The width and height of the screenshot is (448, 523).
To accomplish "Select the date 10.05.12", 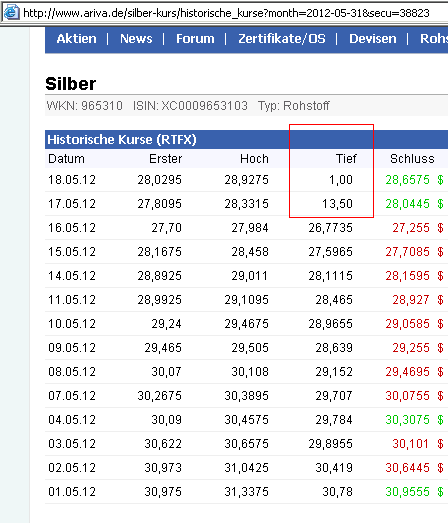I will tap(72, 324).
